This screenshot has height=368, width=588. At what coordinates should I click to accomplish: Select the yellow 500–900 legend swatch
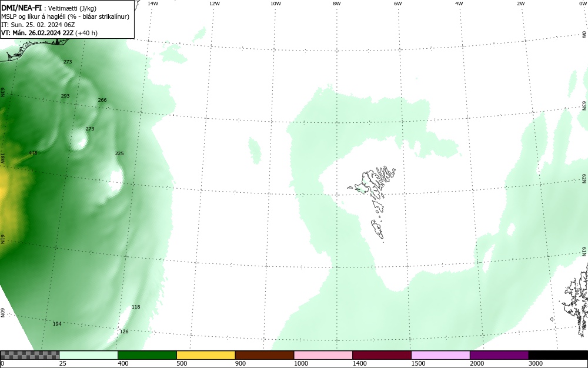click(206, 355)
